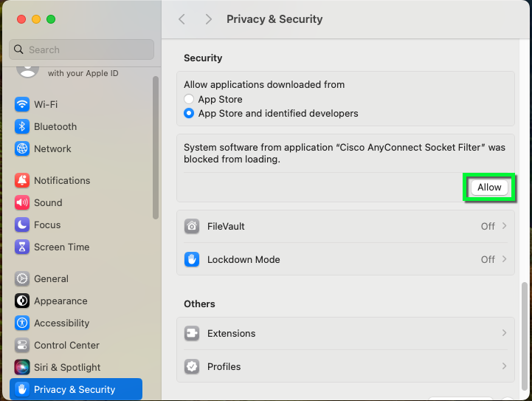The height and width of the screenshot is (401, 532).
Task: Click the Wi-Fi icon in sidebar
Action: [x=22, y=104]
